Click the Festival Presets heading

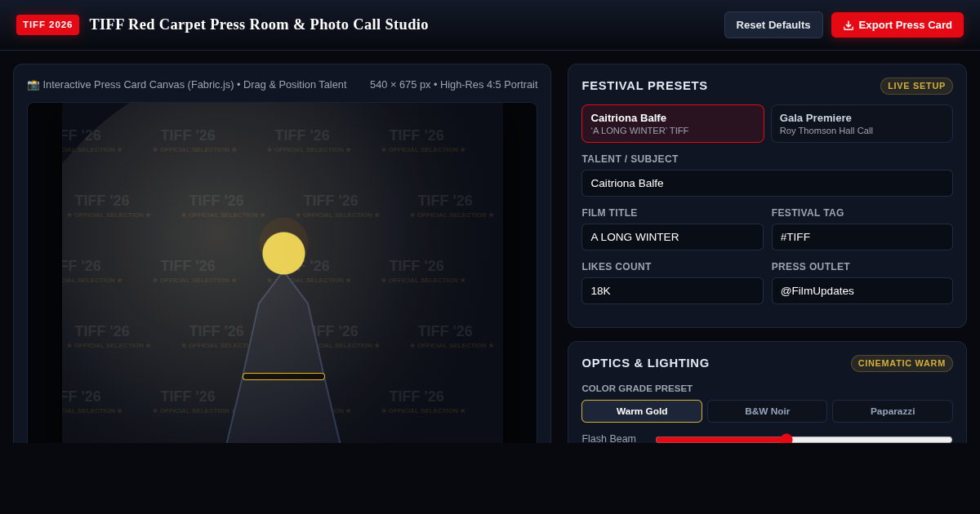pos(644,86)
